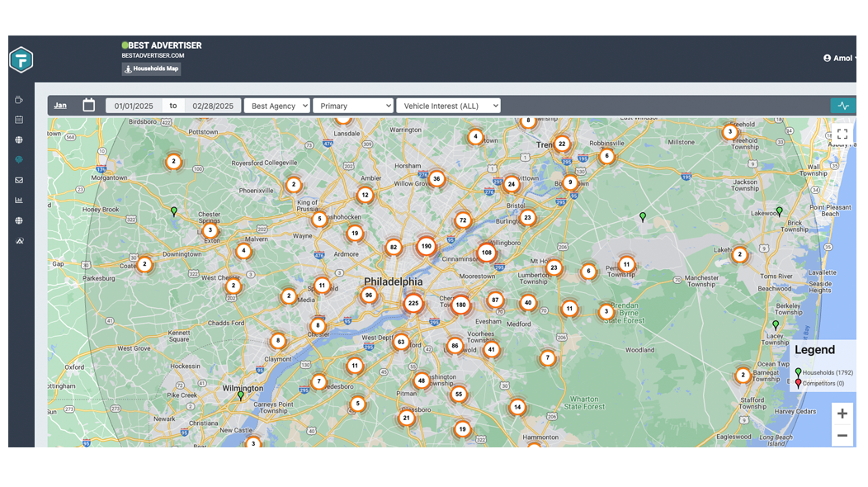
Task: Click the 190 household cluster marker
Action: [x=427, y=246]
